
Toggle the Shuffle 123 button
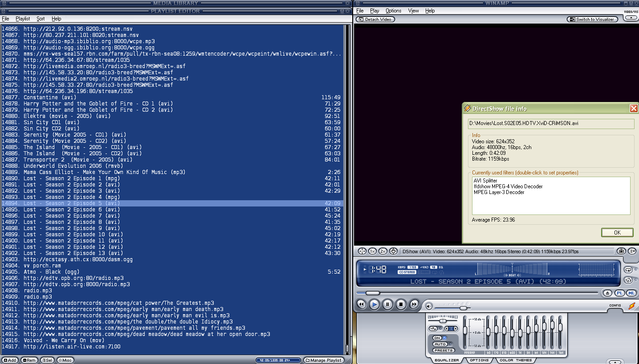(628, 280)
